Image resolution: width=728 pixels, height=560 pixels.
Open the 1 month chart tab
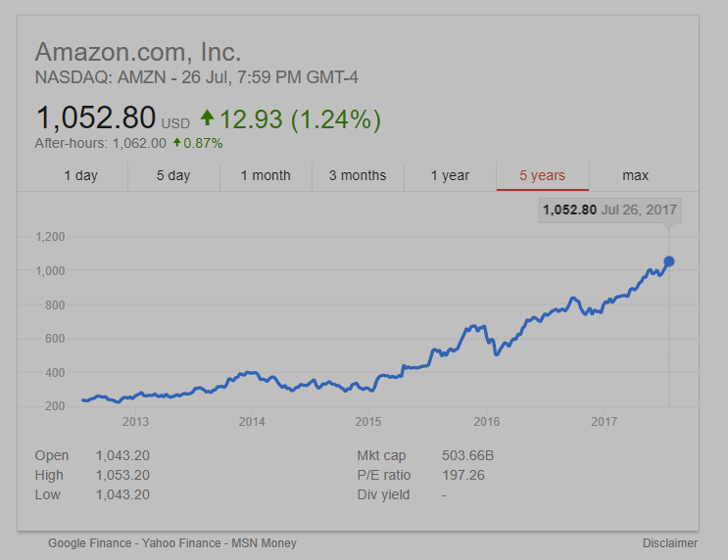(265, 176)
